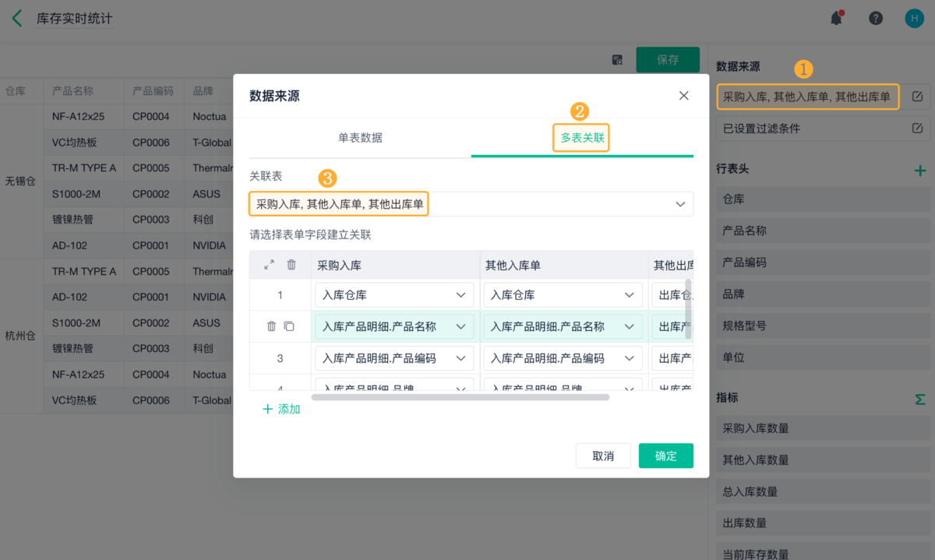Screen dimensions: 935x560
Task: Click the horizontal scrollbar in relation table
Action: pos(460,397)
